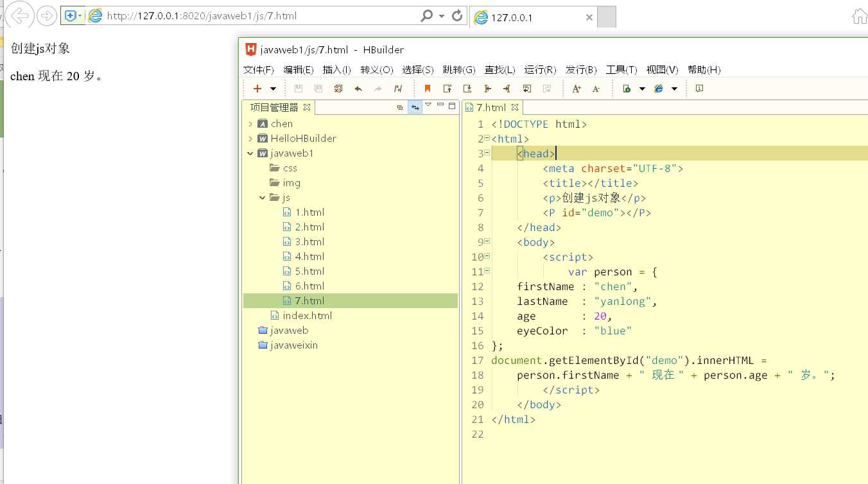Select index.html in project tree

coord(301,315)
